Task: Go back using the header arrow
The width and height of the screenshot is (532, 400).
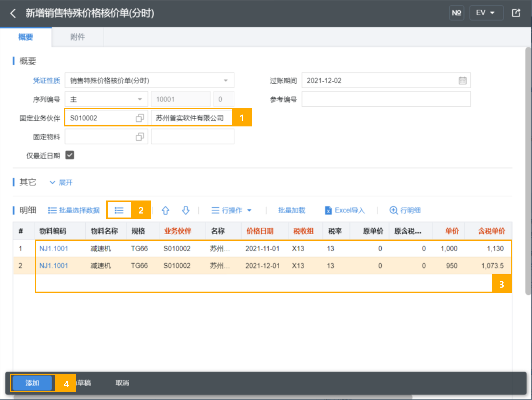Action: [x=13, y=13]
